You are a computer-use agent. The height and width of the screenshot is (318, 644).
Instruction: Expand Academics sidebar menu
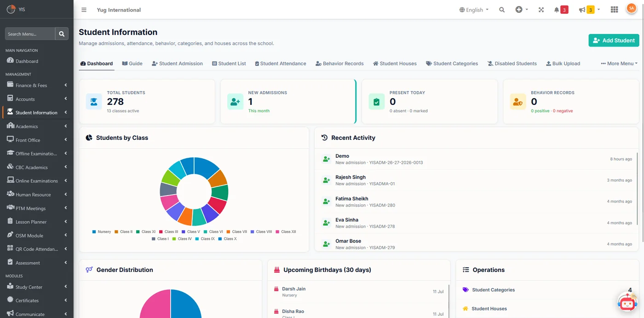pos(37,126)
